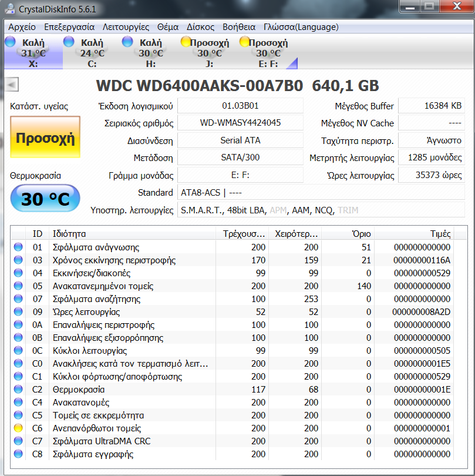Select disk H: tab
Screen dimensions: 475x476
[151, 52]
